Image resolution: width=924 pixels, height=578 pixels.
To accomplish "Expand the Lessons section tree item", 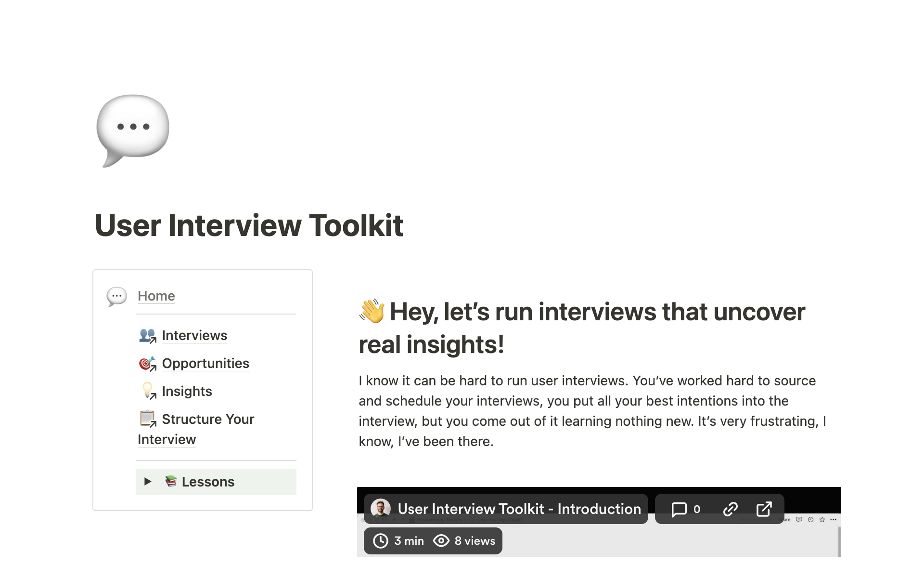I will [147, 482].
